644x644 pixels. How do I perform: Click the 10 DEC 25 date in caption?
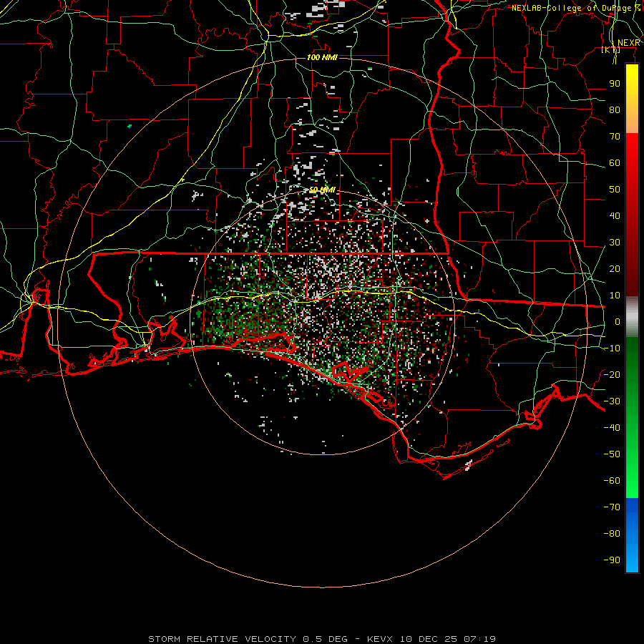pos(429,639)
